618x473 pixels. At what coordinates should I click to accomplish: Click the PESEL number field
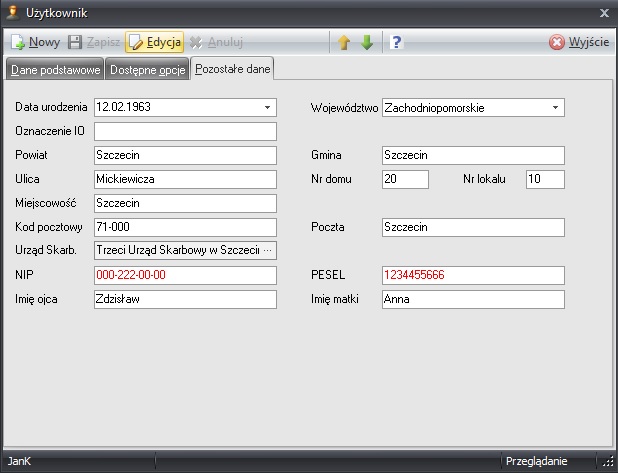(473, 275)
